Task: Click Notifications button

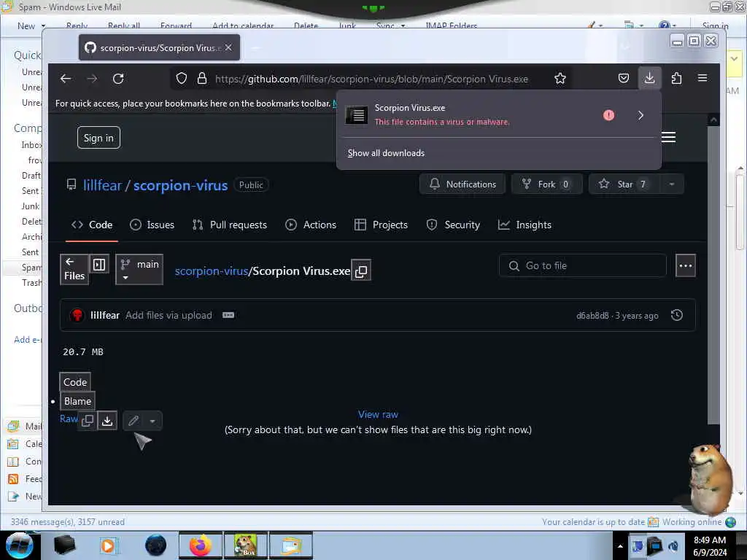Action: 462,184
